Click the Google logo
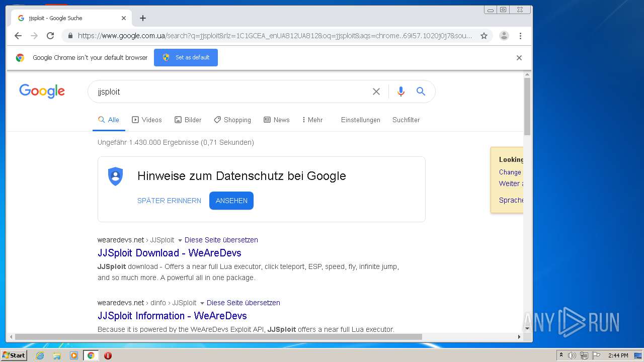Viewport: 644px width, 362px height. [42, 91]
